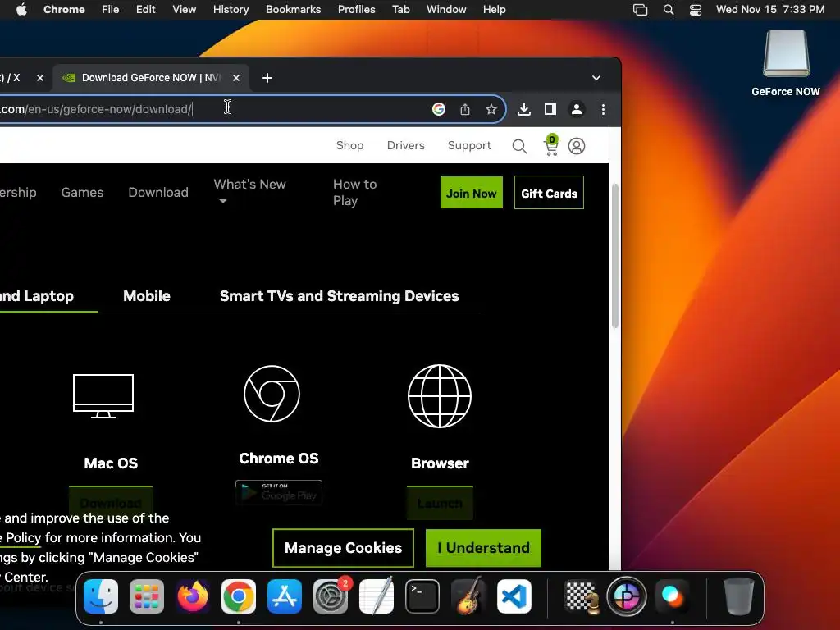This screenshot has width=840, height=630.
Task: Open the How to Play link
Action: [x=354, y=192]
